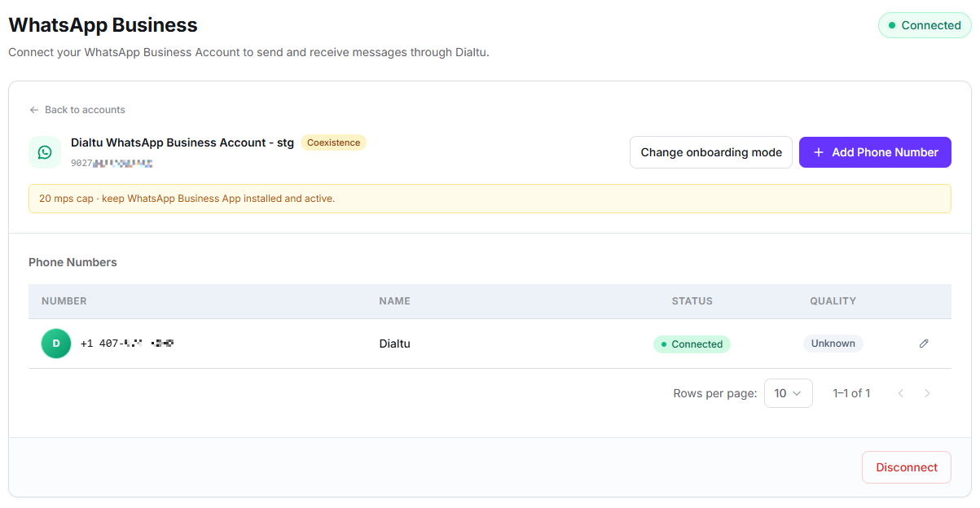This screenshot has width=980, height=508.
Task: Click the 1–1 of 1 pagination text
Action: coord(851,393)
